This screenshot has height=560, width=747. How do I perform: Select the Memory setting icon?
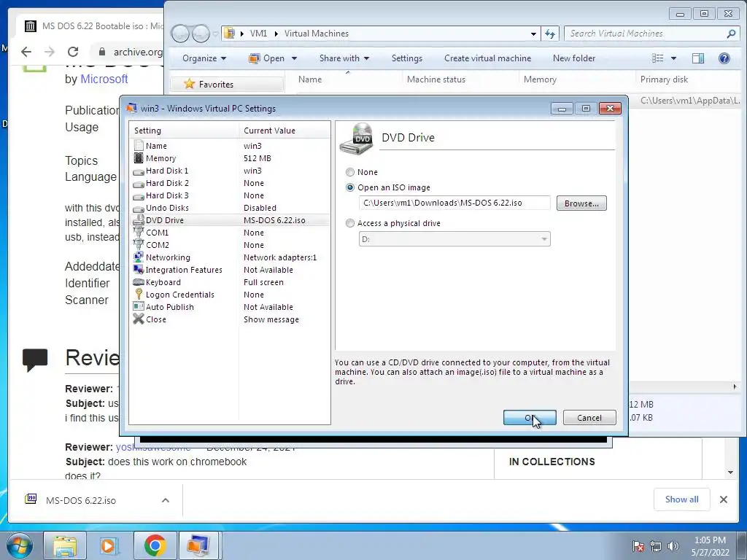pyautogui.click(x=139, y=158)
